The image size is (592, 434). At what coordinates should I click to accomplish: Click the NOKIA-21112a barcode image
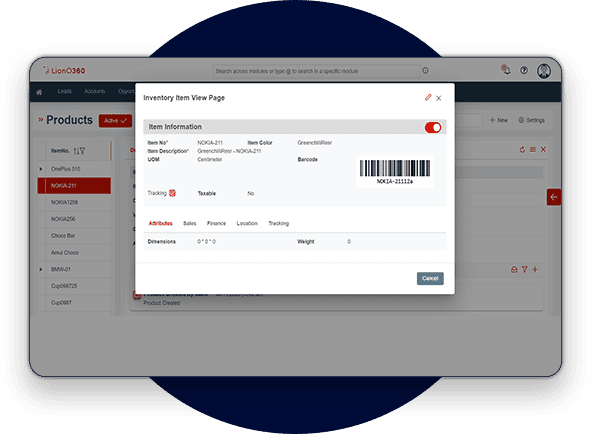pos(395,172)
